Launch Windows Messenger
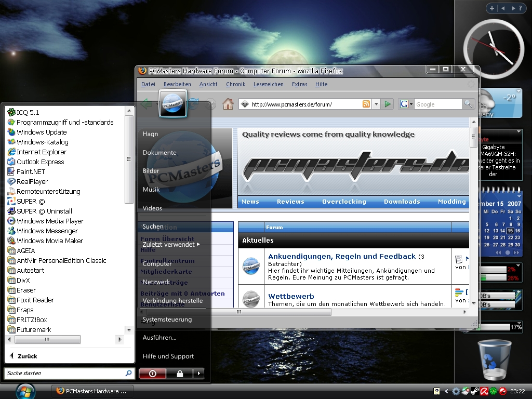The width and height of the screenshot is (532, 399). (43, 231)
